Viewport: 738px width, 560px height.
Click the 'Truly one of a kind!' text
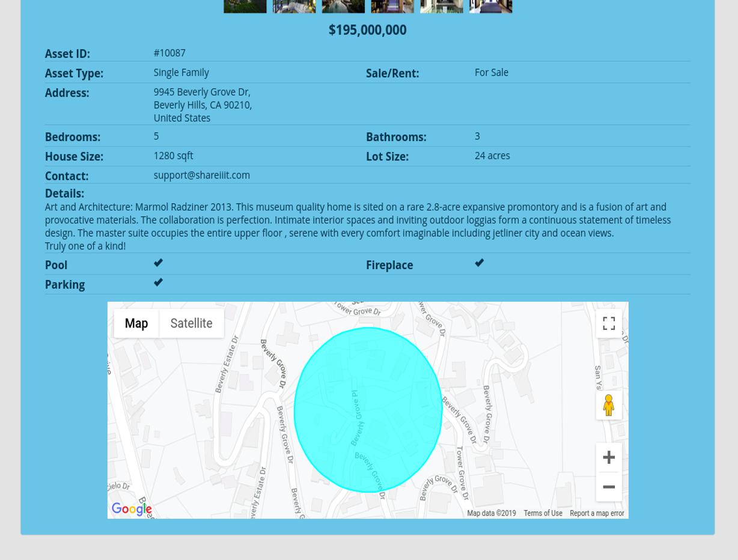coord(85,246)
